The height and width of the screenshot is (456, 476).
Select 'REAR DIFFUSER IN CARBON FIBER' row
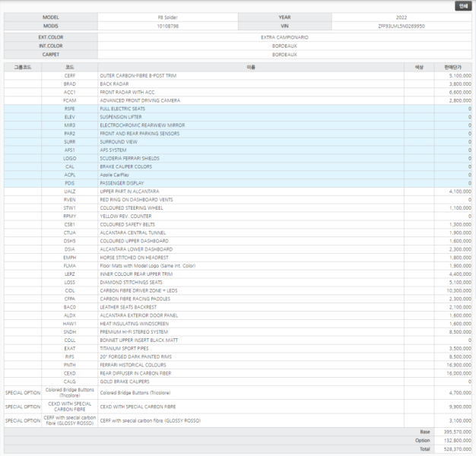coord(135,373)
